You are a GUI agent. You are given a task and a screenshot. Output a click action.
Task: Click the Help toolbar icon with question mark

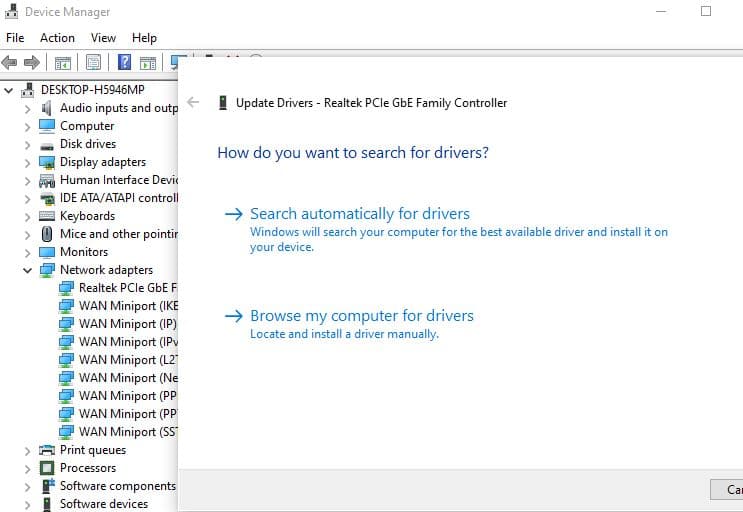click(124, 62)
